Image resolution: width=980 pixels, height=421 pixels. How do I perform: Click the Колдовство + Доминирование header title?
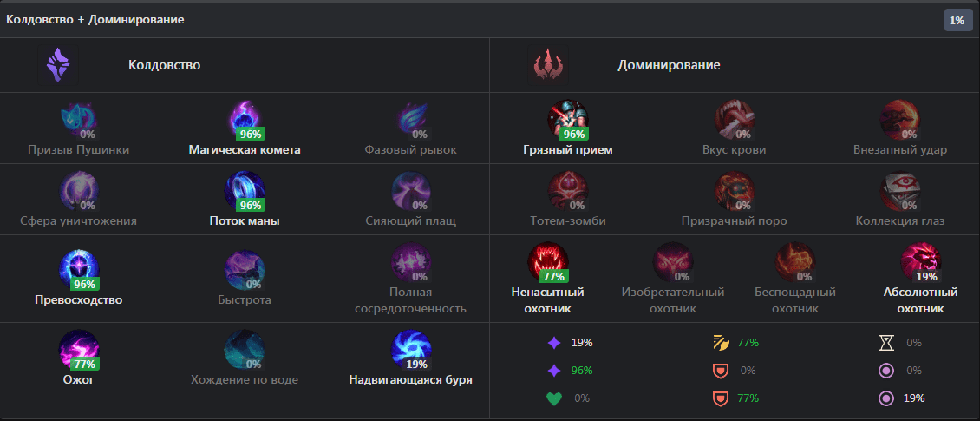click(95, 19)
